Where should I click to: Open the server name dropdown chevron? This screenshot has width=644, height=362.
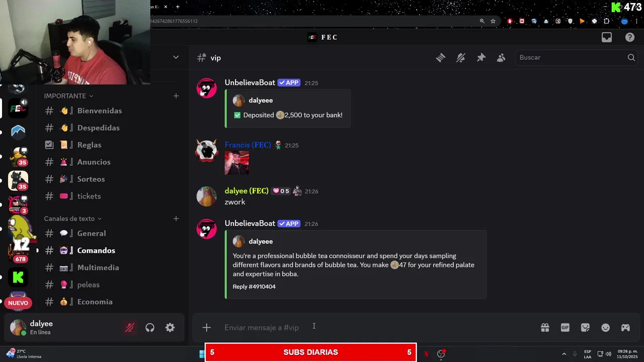(176, 57)
